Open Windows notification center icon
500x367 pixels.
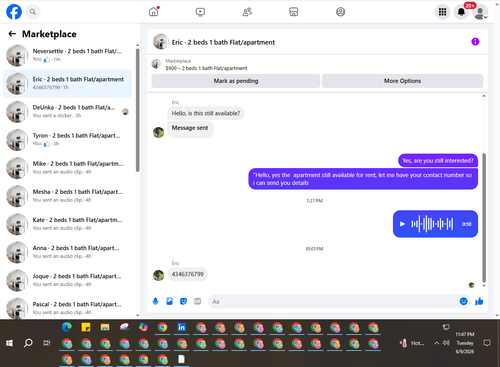tap(487, 343)
